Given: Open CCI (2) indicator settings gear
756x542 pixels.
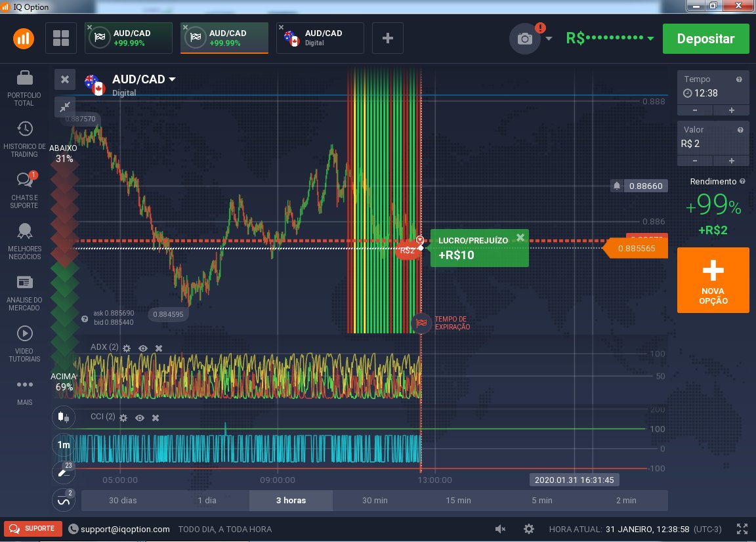Looking at the screenshot, I should (x=123, y=417).
